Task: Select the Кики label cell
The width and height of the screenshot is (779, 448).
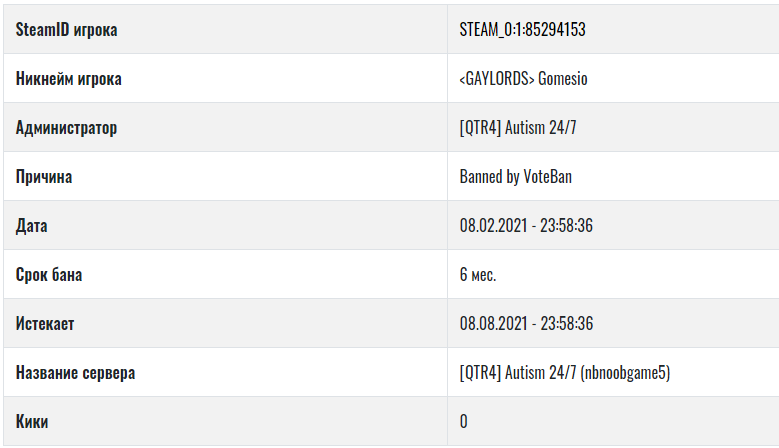Action: tap(226, 421)
